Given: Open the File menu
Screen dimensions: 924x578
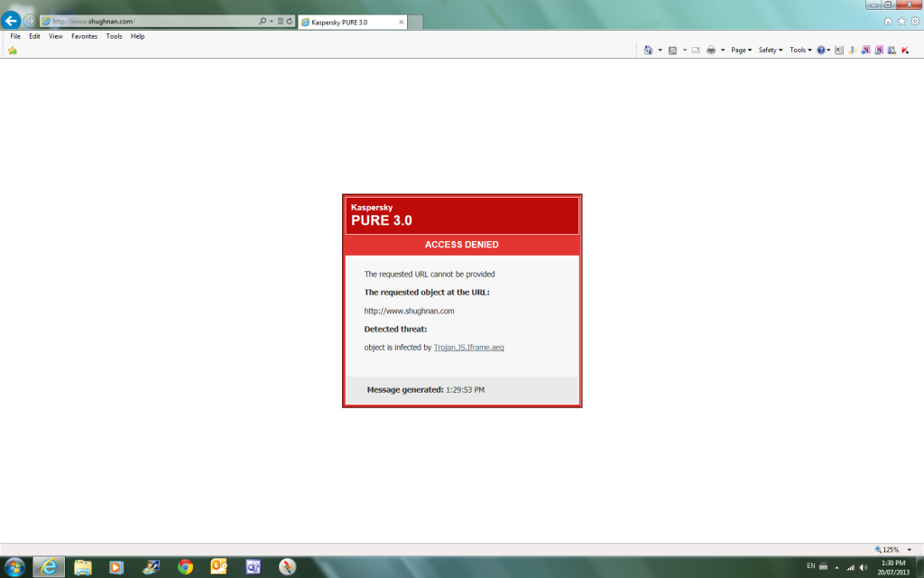Looking at the screenshot, I should (15, 36).
